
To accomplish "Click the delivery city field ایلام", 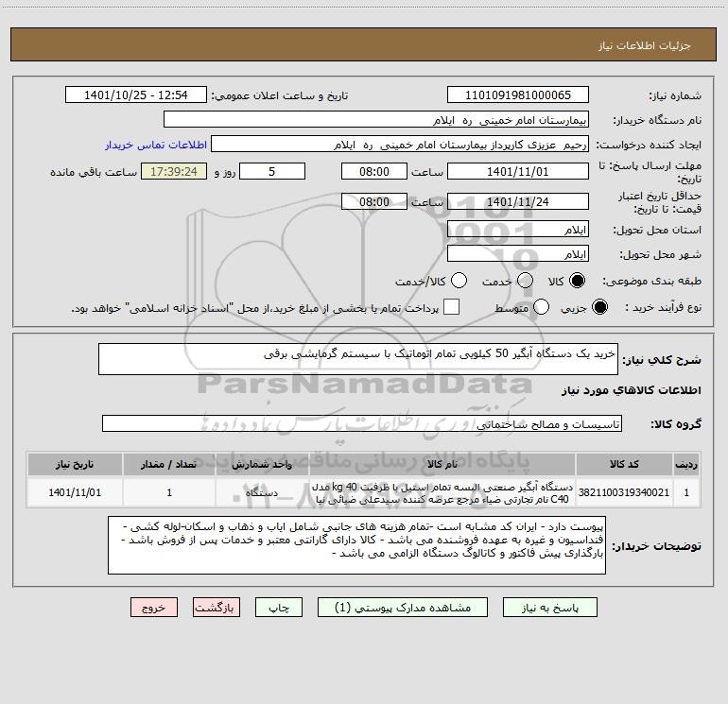I will coord(518,254).
